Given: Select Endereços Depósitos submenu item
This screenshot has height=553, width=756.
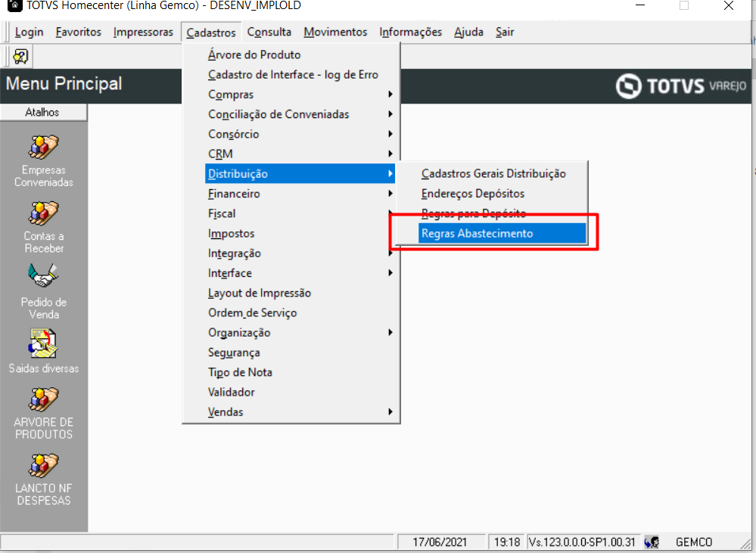Looking at the screenshot, I should click(x=492, y=194).
